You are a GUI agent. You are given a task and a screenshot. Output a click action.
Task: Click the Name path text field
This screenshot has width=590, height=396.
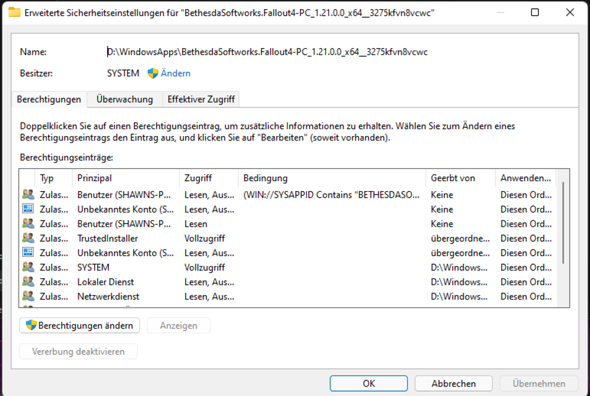267,52
